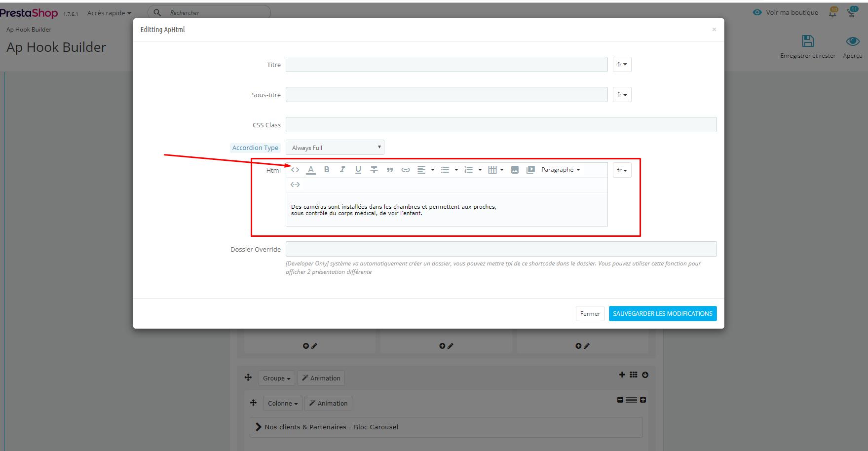Click the Sous-titre input field
Screen dimensions: 868x451
[446, 94]
